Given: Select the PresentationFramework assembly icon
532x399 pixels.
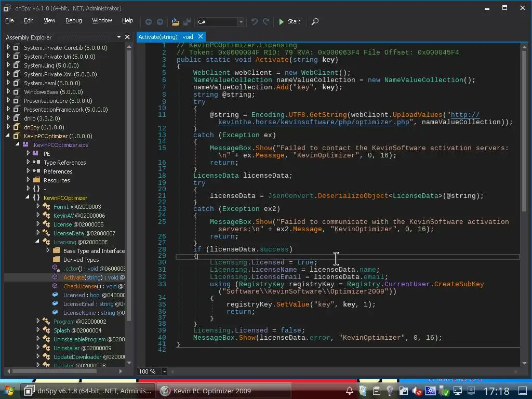Looking at the screenshot, I should pyautogui.click(x=17, y=109).
